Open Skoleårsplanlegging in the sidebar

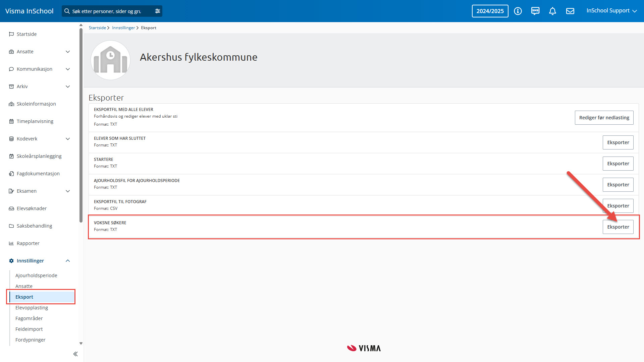tap(39, 156)
